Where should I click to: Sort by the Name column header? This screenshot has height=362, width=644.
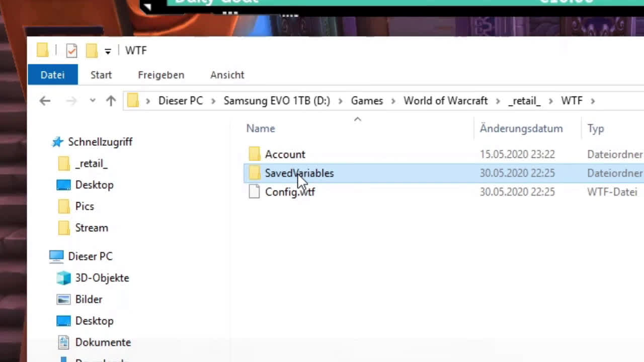[x=261, y=129]
